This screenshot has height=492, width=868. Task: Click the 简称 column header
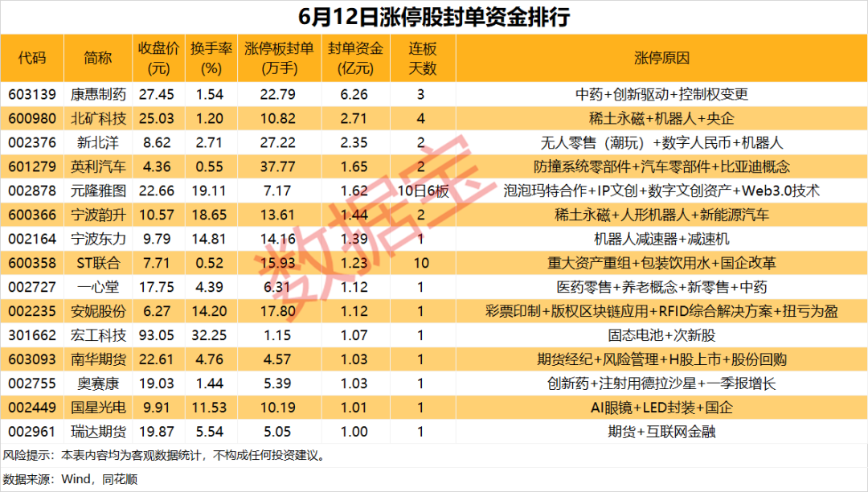click(98, 58)
